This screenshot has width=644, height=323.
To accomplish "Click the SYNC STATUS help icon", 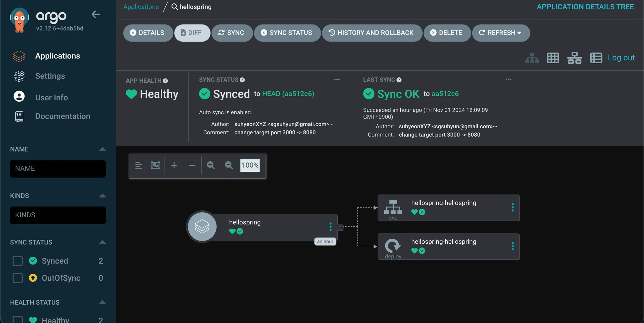I will coord(242,80).
